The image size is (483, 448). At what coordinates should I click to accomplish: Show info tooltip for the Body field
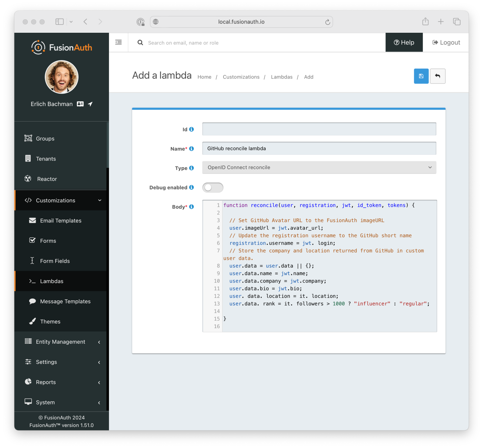coord(191,206)
